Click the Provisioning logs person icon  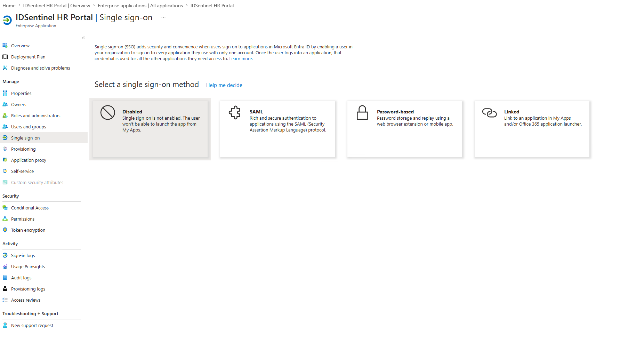pyautogui.click(x=5, y=289)
